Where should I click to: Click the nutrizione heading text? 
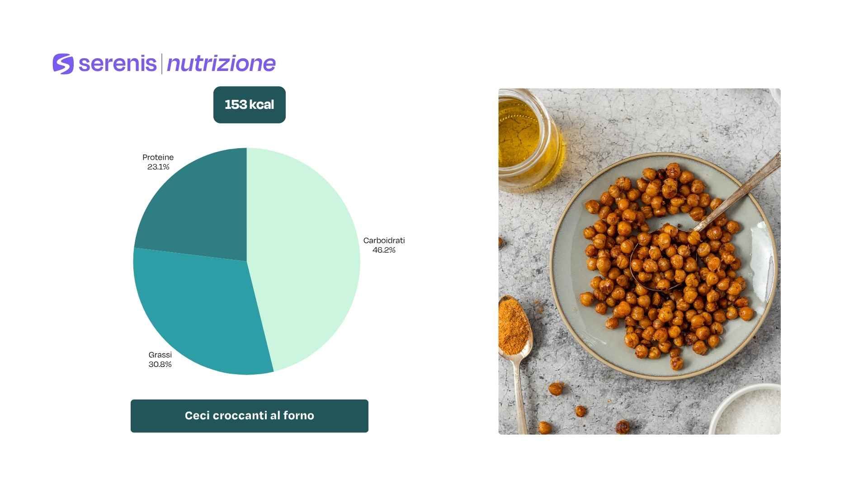tap(221, 64)
